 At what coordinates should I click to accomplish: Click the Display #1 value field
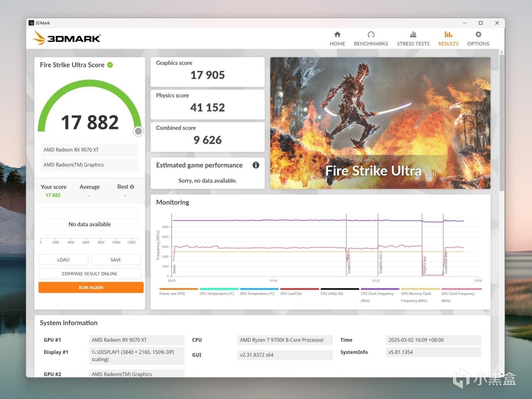point(137,355)
